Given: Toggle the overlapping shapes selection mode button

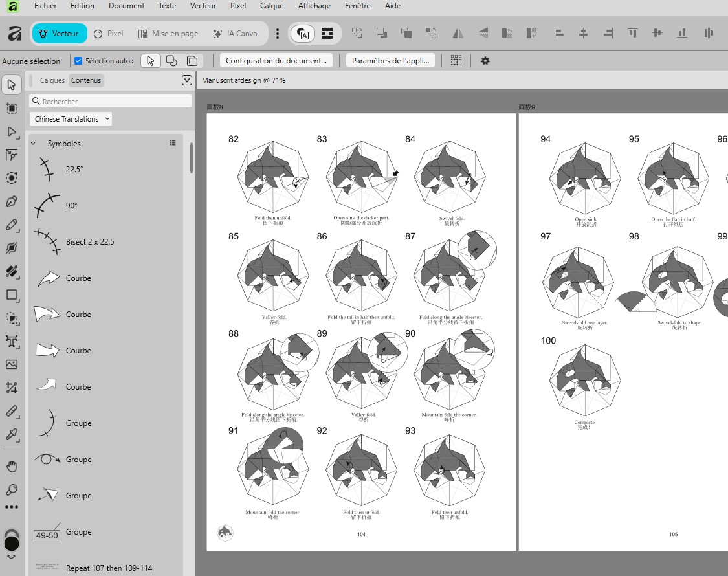Looking at the screenshot, I should (x=171, y=61).
